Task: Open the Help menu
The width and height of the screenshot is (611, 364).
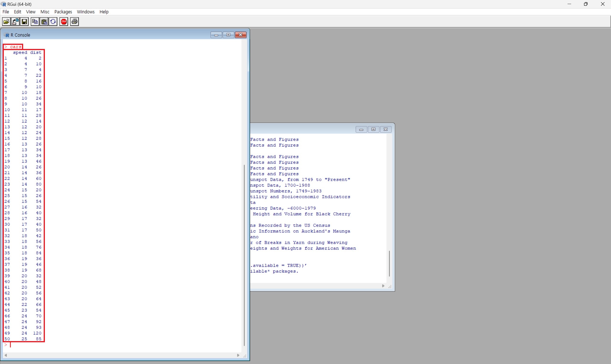Action: (104, 12)
